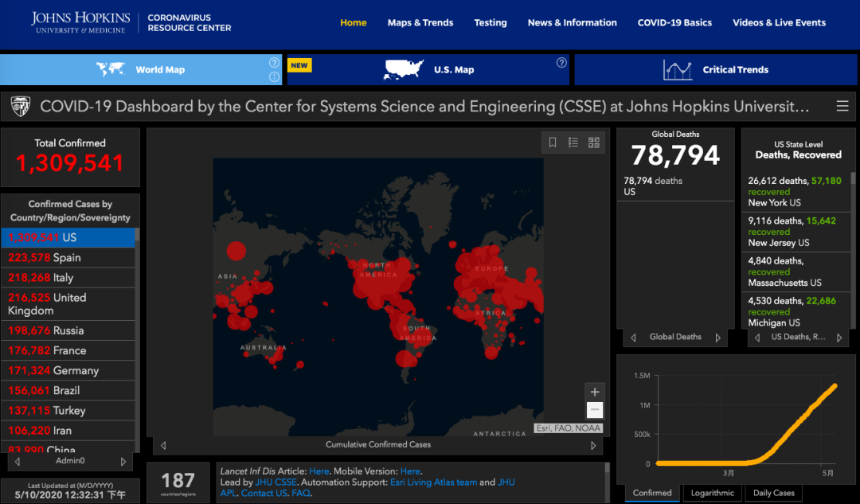The width and height of the screenshot is (860, 504).
Task: Select Massachusetts US deaths entry
Action: (x=795, y=272)
